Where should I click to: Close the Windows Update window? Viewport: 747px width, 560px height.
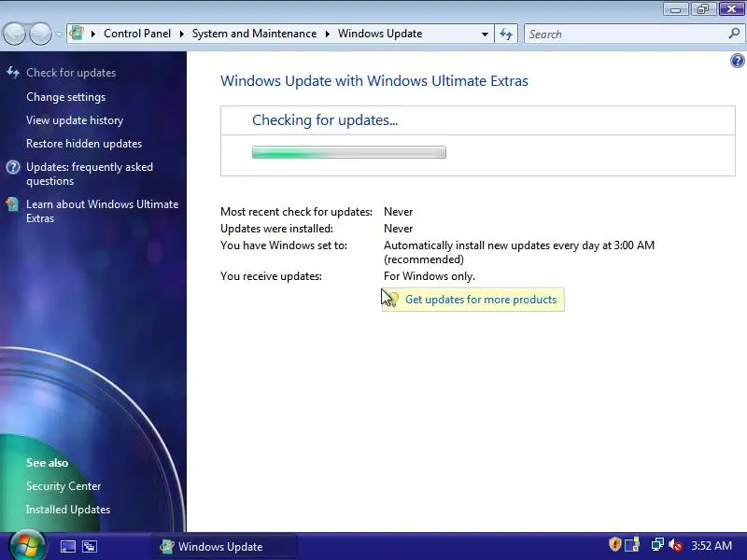point(731,9)
